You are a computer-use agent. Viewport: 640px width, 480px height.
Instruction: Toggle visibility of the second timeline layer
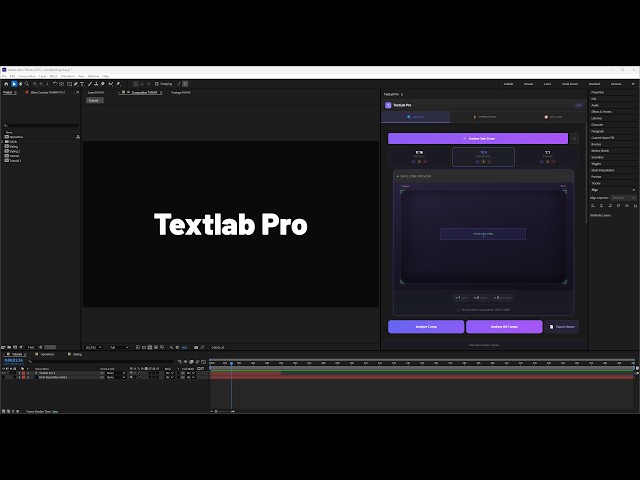[x=3, y=378]
